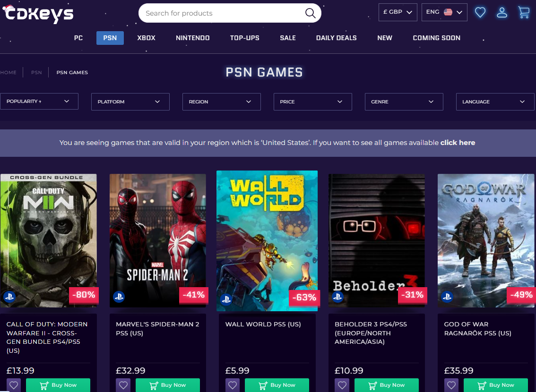
Task: Click PlayStation icon on Beholder 3 cover
Action: coord(338,297)
